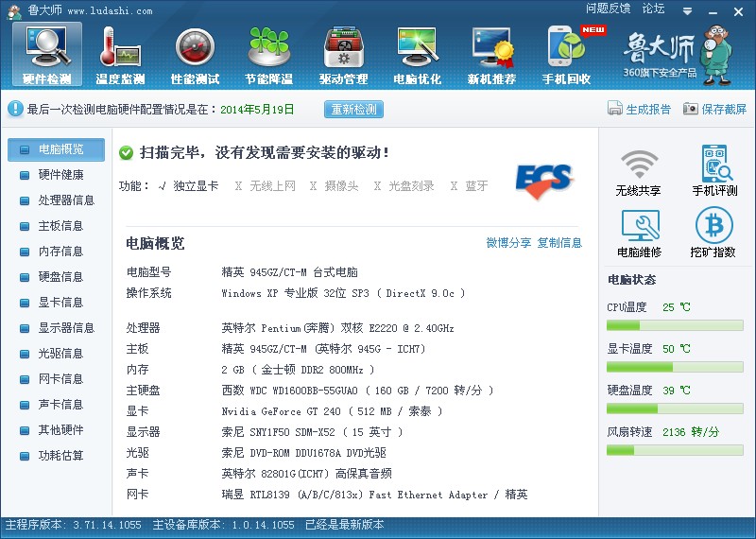Open 新机推荐 new PC recommendations
Image resolution: width=756 pixels, height=539 pixels.
491,55
